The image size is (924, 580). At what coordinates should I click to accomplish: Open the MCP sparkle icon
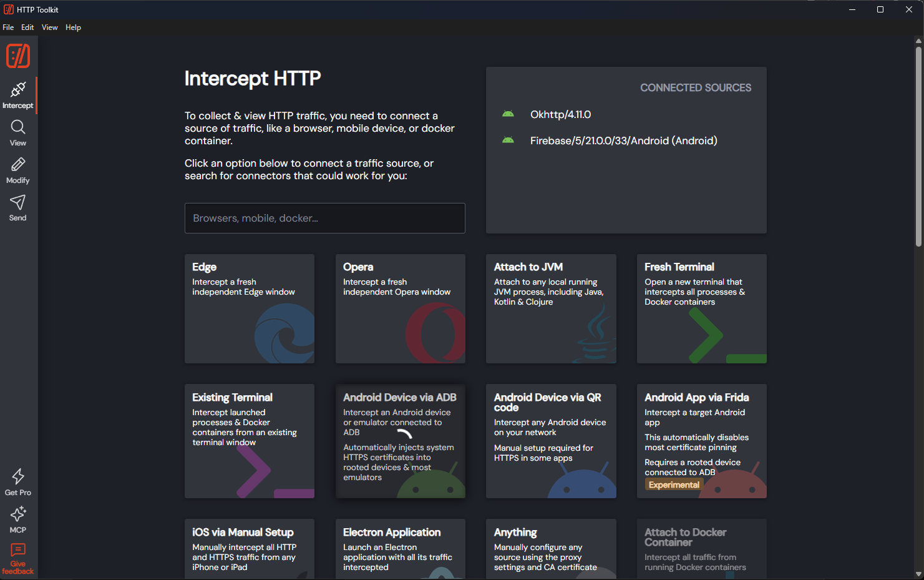[18, 514]
